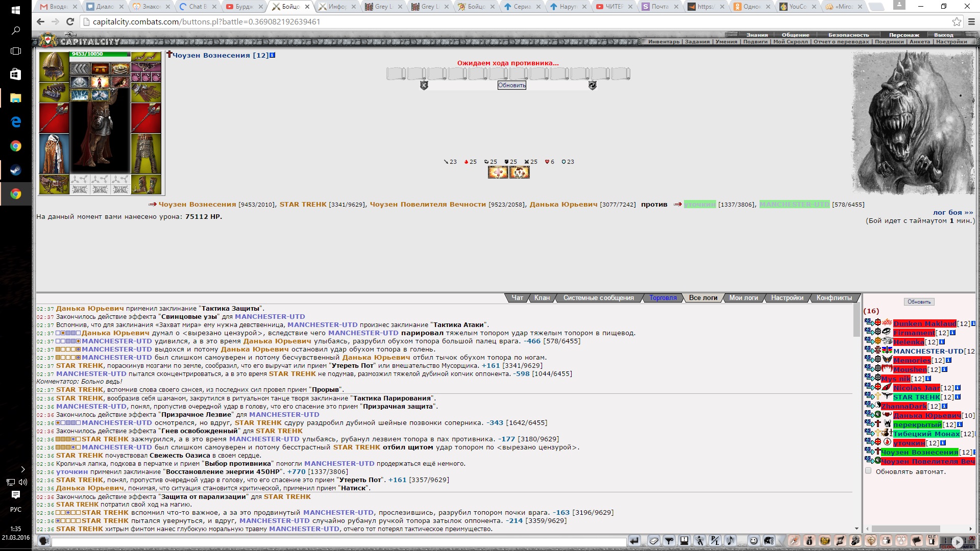This screenshot has width=980, height=551.
Task: Click the enter-arrow send message icon
Action: [634, 541]
